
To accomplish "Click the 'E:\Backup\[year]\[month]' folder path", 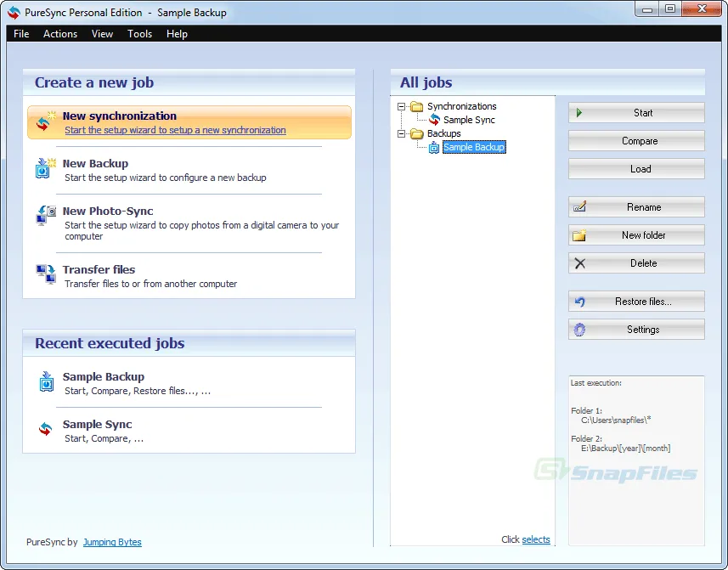I will point(625,449).
